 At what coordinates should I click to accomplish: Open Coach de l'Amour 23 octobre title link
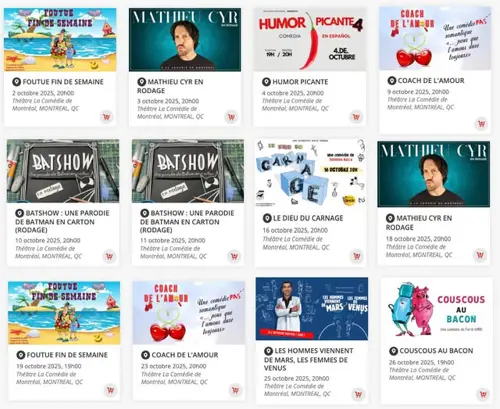185,355
